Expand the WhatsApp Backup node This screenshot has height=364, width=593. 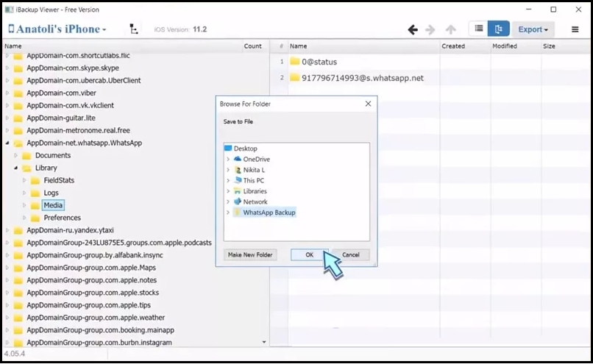point(228,213)
